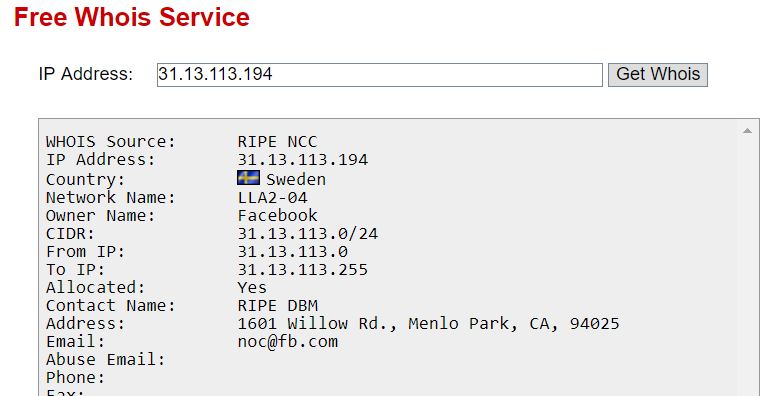Click the noc@fb.com email text
Image resolution: width=775 pixels, height=396 pixels.
(288, 342)
